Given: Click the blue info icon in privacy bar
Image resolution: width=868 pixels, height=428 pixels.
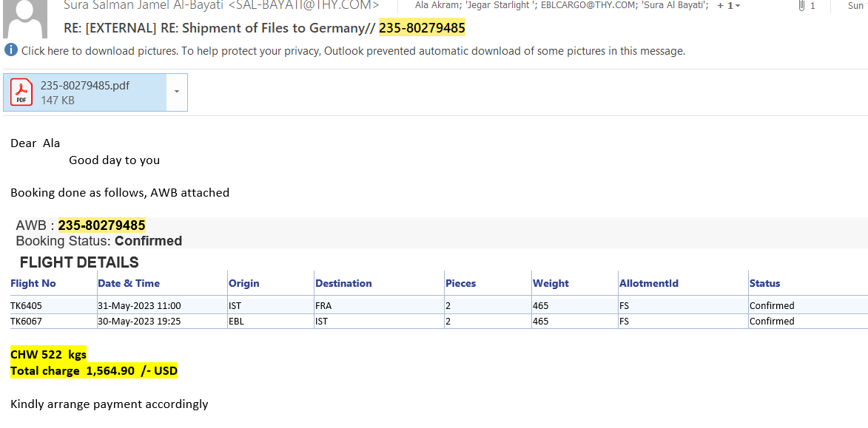Looking at the screenshot, I should (10, 50).
